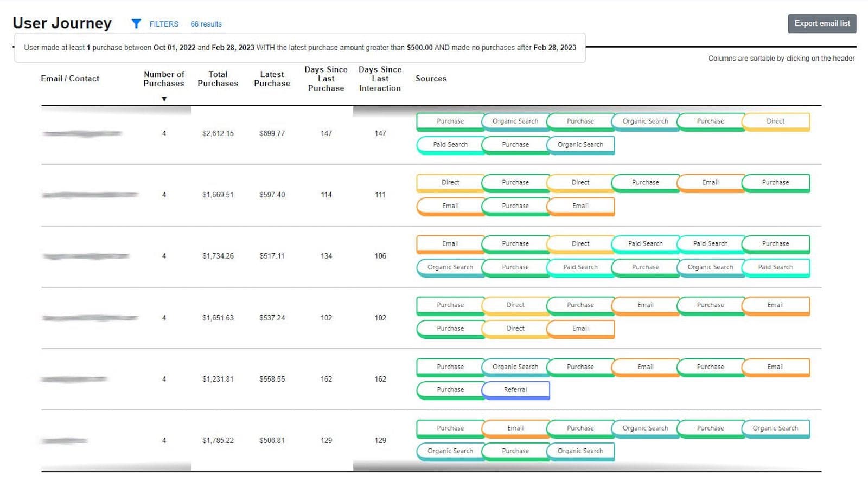Viewport: 868px width, 488px height.
Task: Sort by Email / Contact column header
Action: pos(70,79)
